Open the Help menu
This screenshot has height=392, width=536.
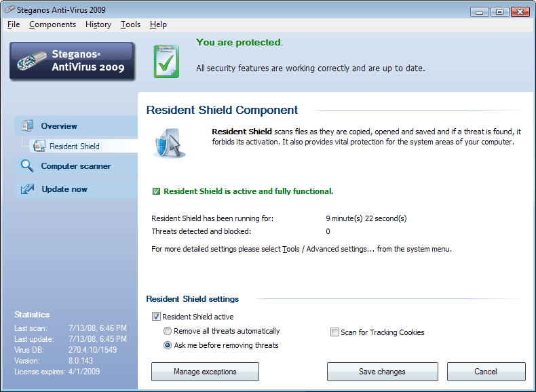(x=158, y=24)
